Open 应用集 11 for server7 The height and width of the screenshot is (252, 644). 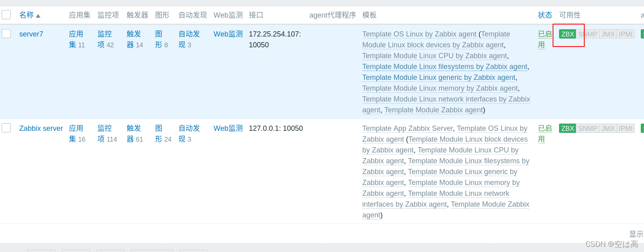[76, 39]
